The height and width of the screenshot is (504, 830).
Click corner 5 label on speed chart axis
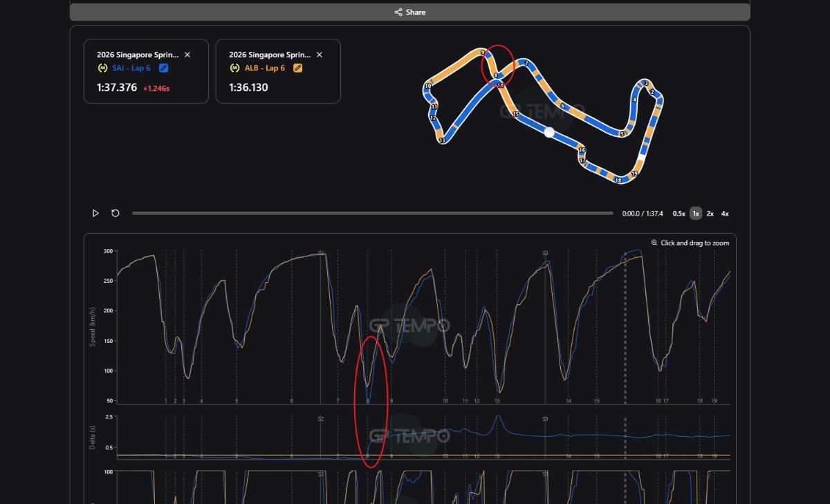tap(237, 401)
